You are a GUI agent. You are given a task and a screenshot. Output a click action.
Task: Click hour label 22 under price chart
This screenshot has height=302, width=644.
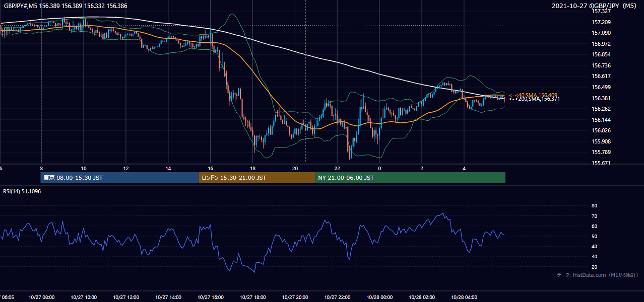point(338,169)
